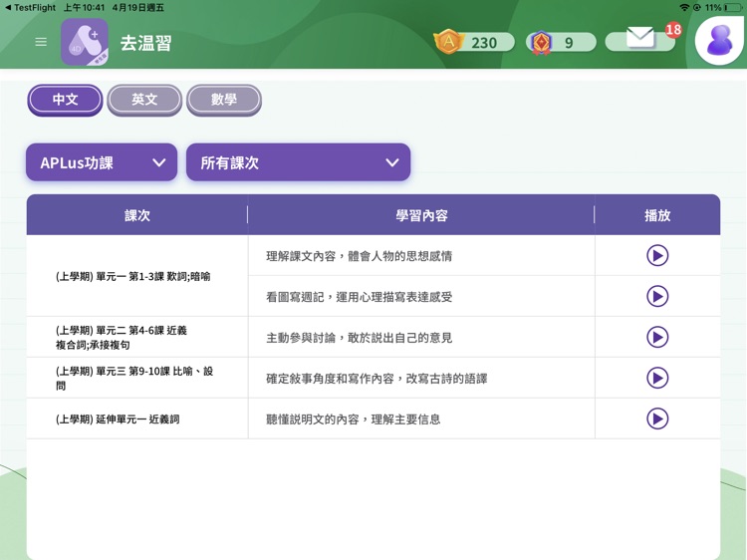Viewport: 747px width, 560px height.
Task: Play 聽懂說明文的內容 lesson
Action: pos(657,419)
